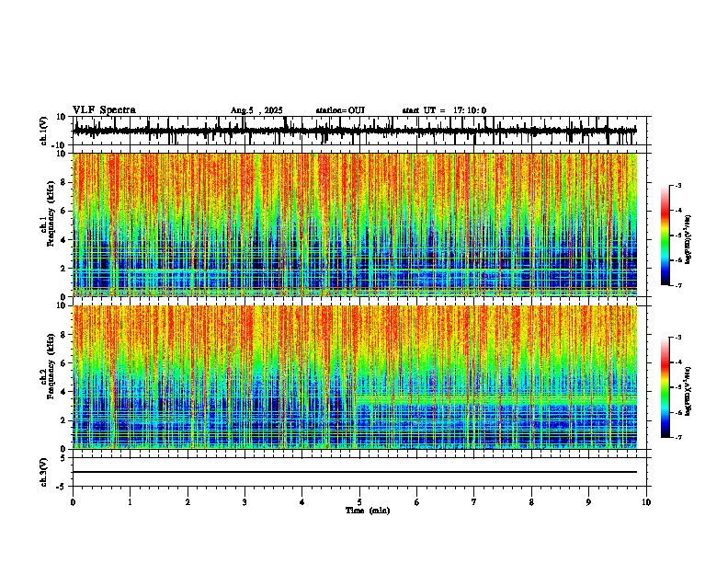728x563 pixels.
Task: Click the time axis tick label "3"
Action: click(x=245, y=502)
